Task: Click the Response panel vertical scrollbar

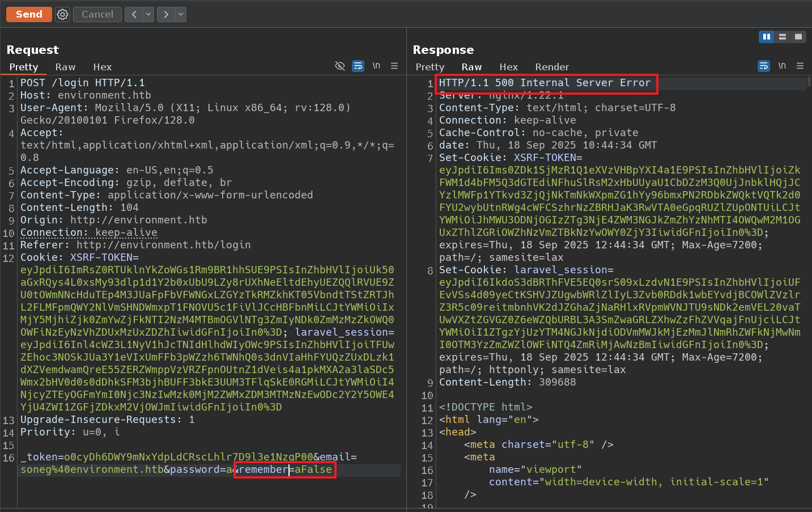Action: tap(809, 82)
